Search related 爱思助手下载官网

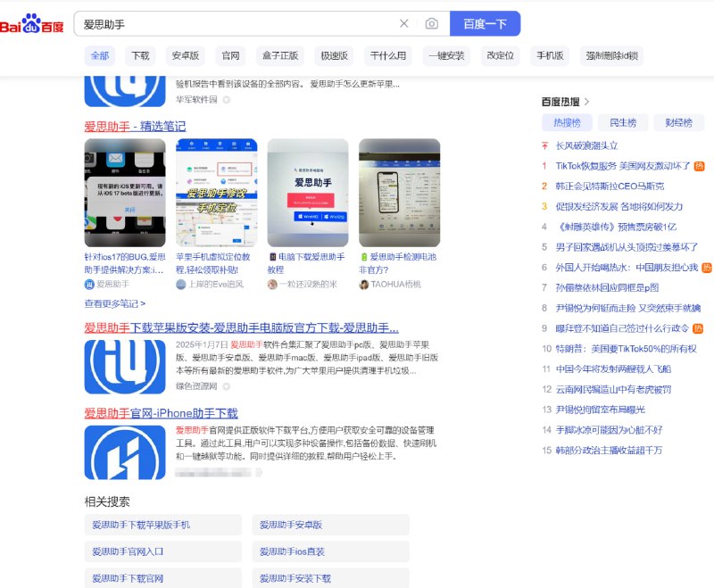[163, 578]
